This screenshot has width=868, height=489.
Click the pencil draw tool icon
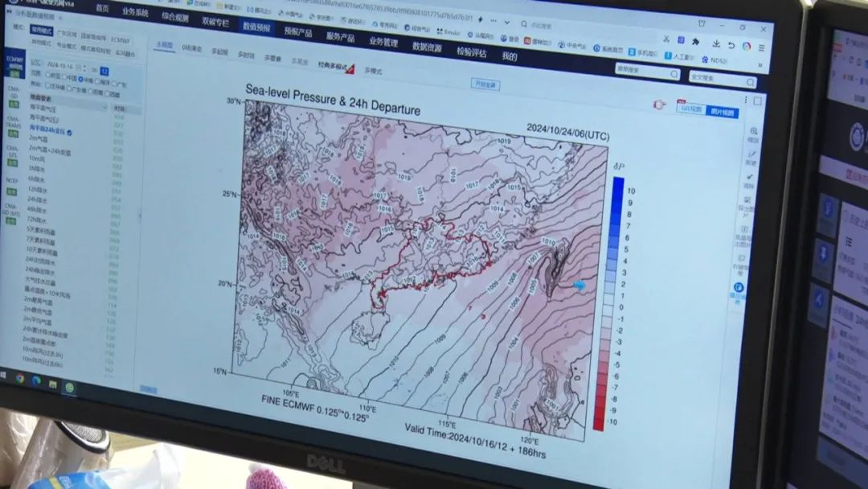pyautogui.click(x=751, y=154)
